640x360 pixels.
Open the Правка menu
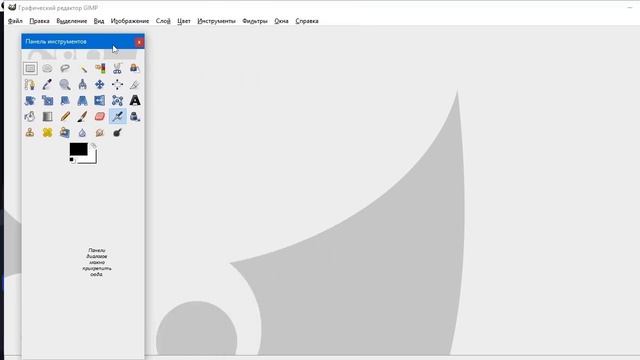tap(39, 21)
